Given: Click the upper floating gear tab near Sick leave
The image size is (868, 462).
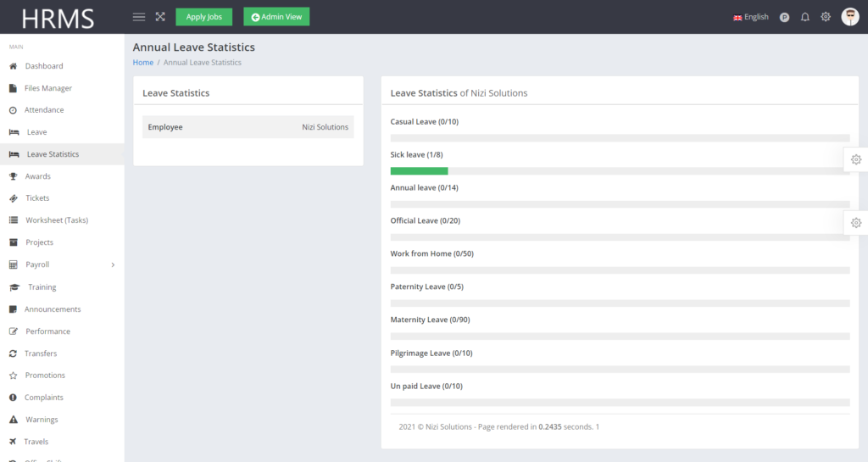Looking at the screenshot, I should (x=856, y=159).
